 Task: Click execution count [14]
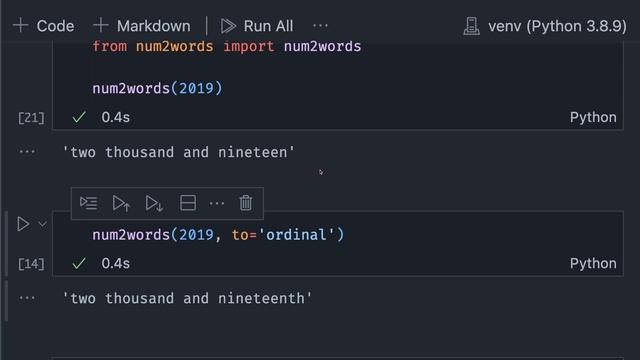[31, 264]
